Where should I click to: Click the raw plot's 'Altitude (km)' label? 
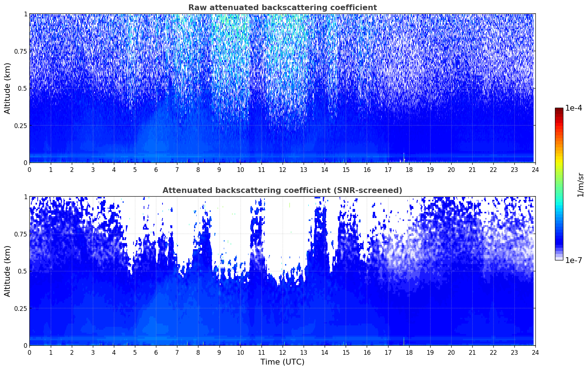point(8,88)
